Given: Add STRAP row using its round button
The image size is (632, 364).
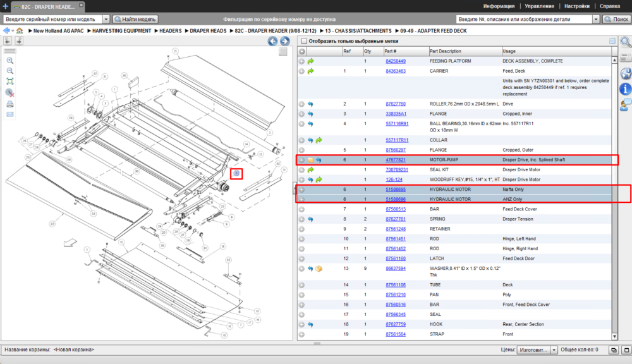Looking at the screenshot, I should (x=302, y=334).
